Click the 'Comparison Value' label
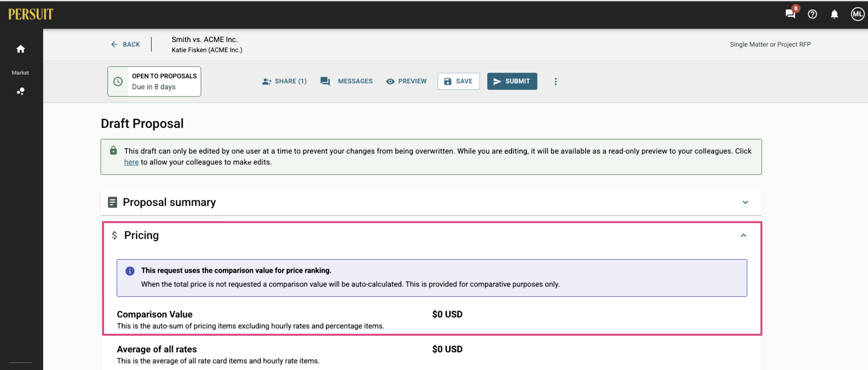This screenshot has width=868, height=370. click(154, 314)
